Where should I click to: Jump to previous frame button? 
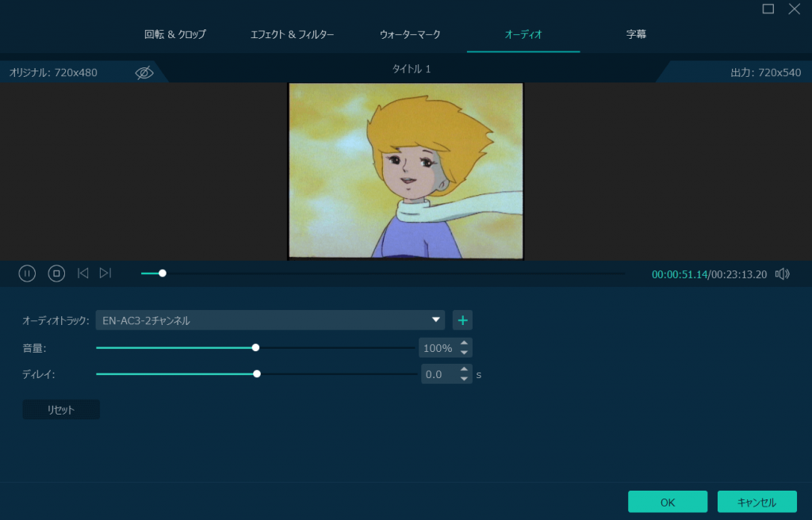click(x=82, y=273)
